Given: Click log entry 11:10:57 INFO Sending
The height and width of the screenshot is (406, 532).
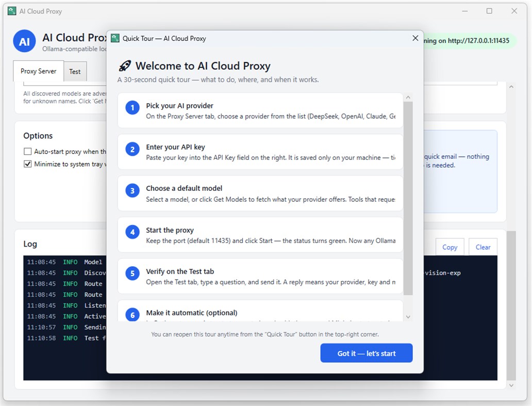Looking at the screenshot, I should click(x=66, y=327).
